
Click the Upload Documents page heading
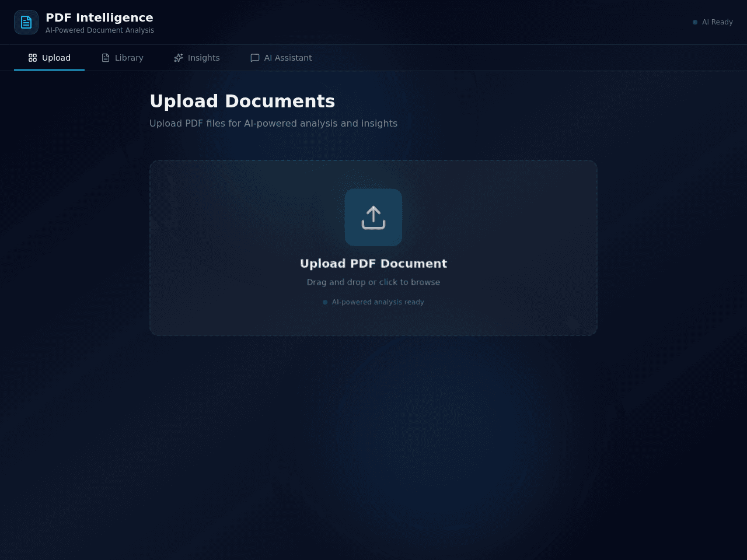(242, 101)
